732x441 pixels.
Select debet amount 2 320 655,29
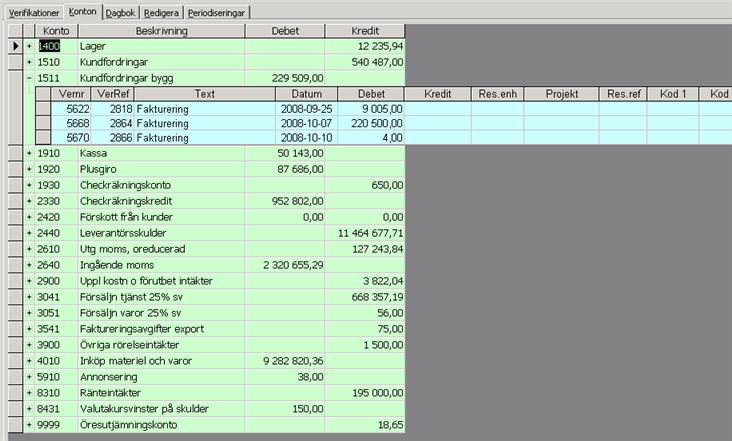(285, 265)
